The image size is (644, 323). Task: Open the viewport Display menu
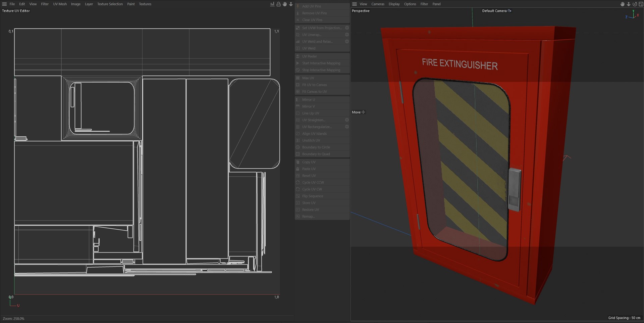coord(394,4)
